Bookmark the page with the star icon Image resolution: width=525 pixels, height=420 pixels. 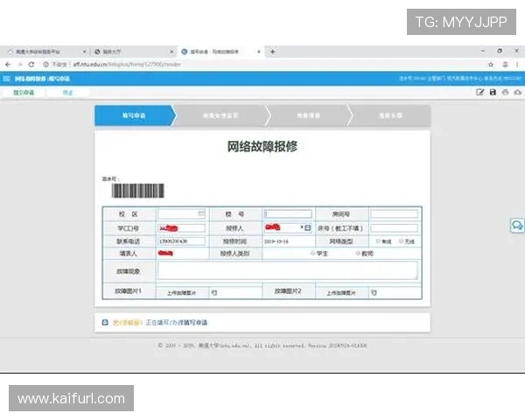(491, 64)
